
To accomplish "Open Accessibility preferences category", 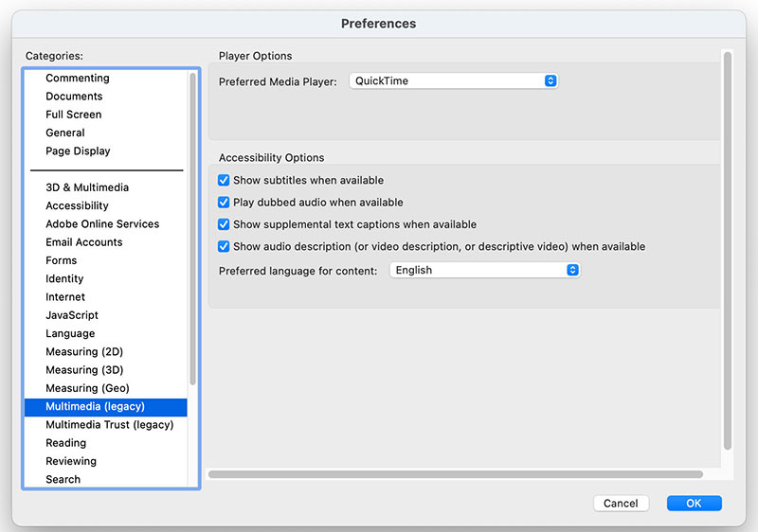I will pos(77,206).
